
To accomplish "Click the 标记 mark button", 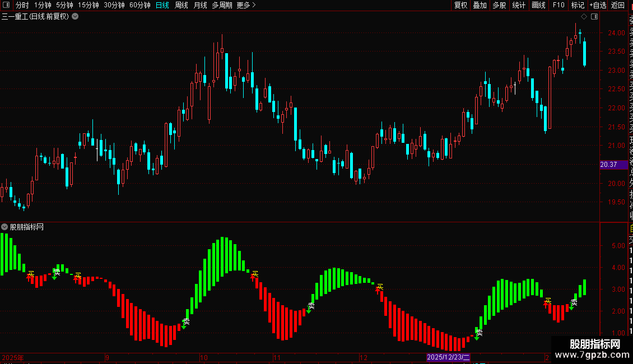I will (x=578, y=5).
